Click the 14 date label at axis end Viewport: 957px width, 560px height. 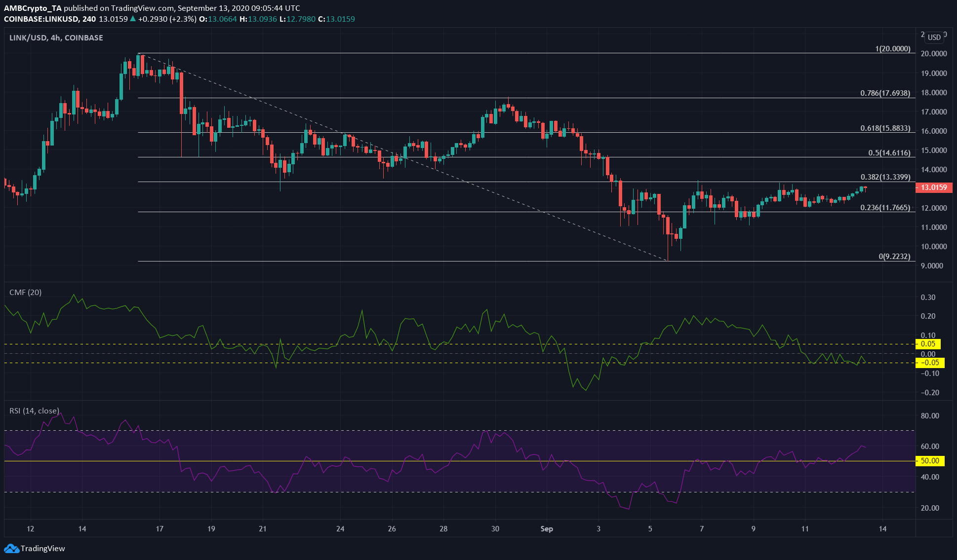click(x=882, y=529)
